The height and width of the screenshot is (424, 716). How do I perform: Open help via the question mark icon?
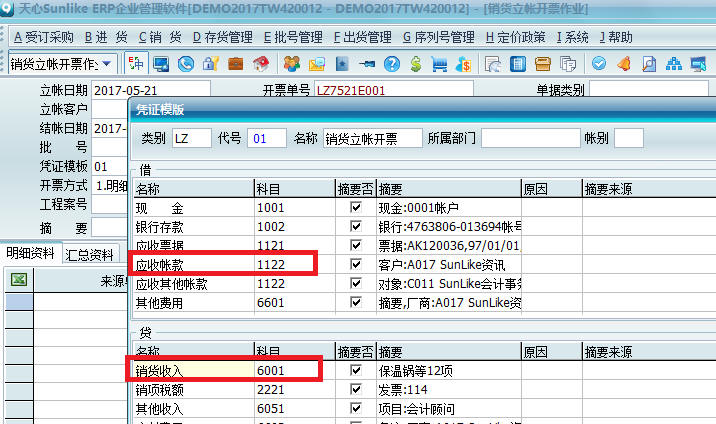tap(392, 64)
